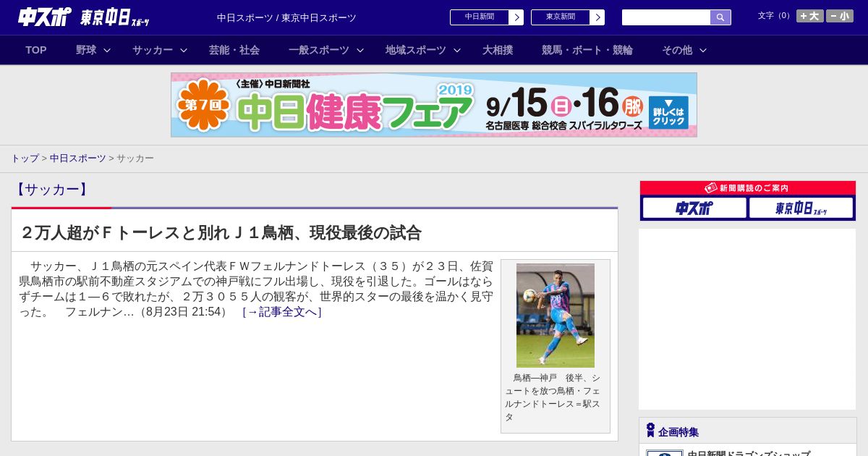Expand the chevron beside その他
Viewport: 868px width, 456px height.
(x=703, y=50)
